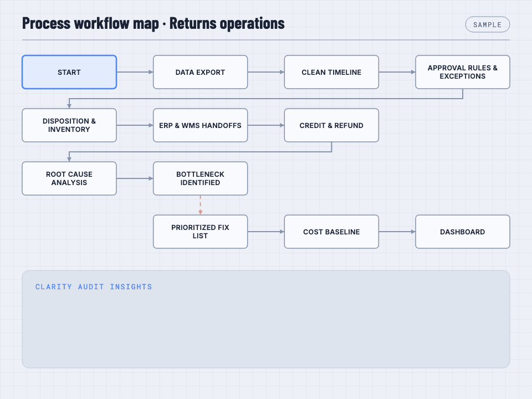Select the DISPOSITION & INVENTORY step
532x399 pixels.
tap(69, 125)
